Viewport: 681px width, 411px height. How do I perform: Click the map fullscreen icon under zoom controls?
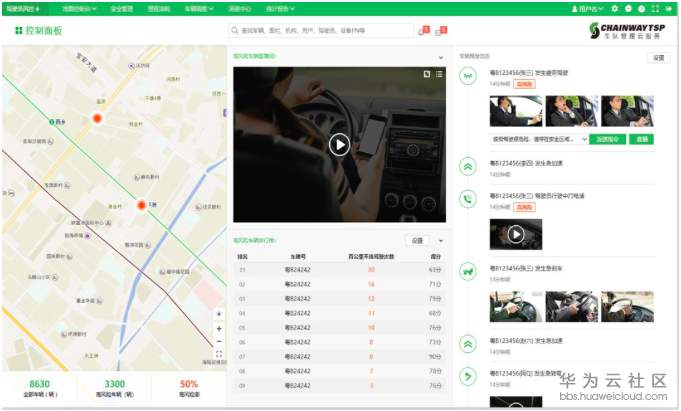[x=219, y=354]
